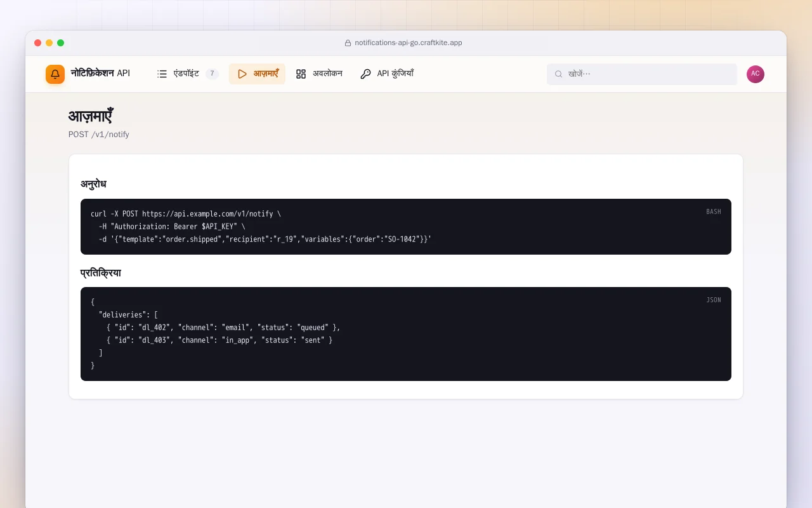The image size is (812, 508).
Task: Click the orange bell logo icon
Action: [x=55, y=74]
